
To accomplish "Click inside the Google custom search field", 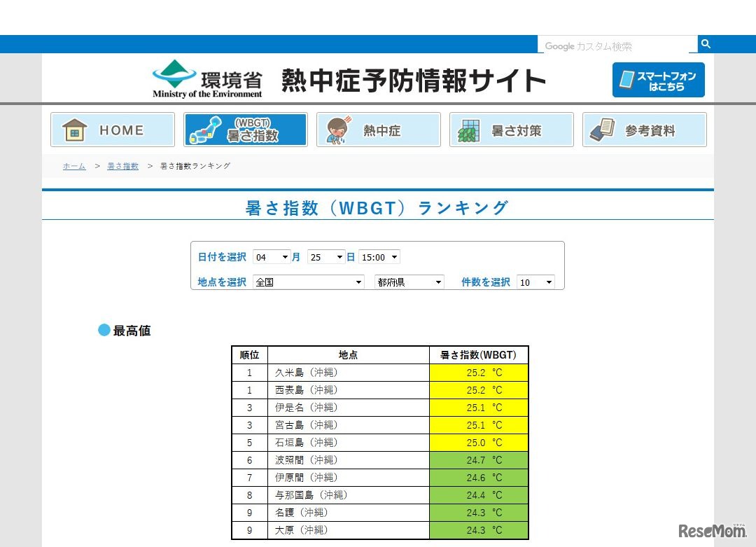I will click(x=616, y=46).
